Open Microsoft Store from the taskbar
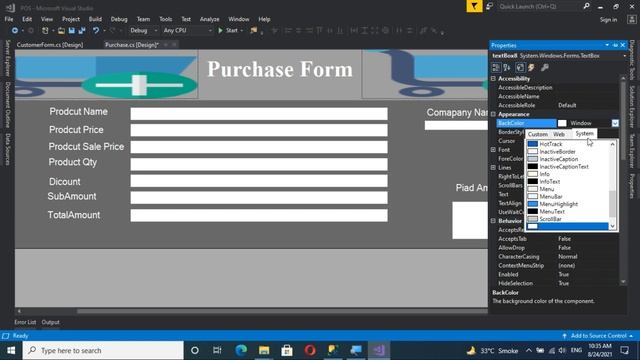The height and width of the screenshot is (360, 640). coord(287,350)
